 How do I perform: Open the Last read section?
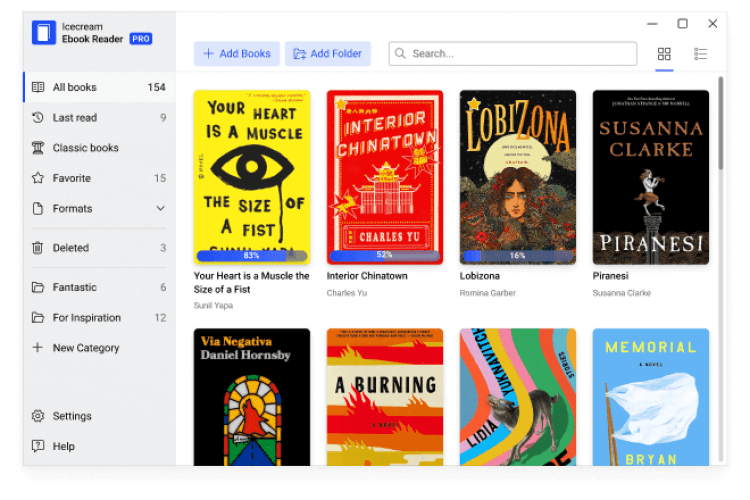99,117
